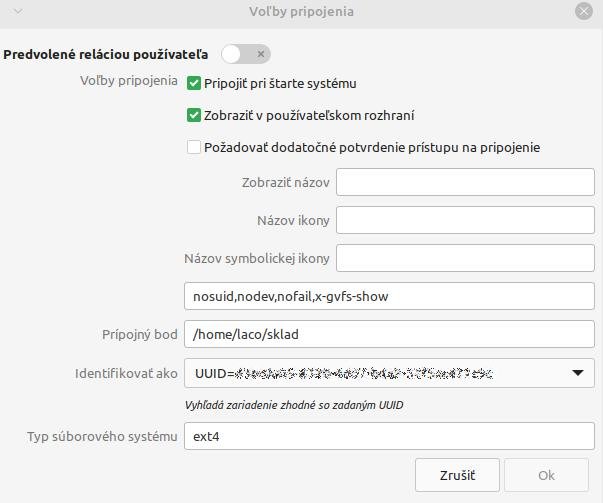Image resolution: width=603 pixels, height=503 pixels.
Task: Toggle the Predvolené reláciou používateľa switch
Action: click(246, 54)
